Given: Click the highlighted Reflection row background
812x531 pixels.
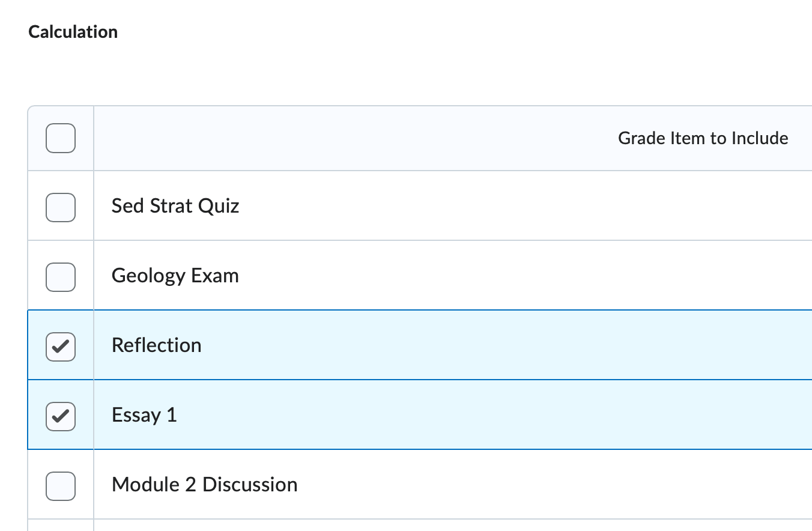Looking at the screenshot, I should [x=420, y=345].
